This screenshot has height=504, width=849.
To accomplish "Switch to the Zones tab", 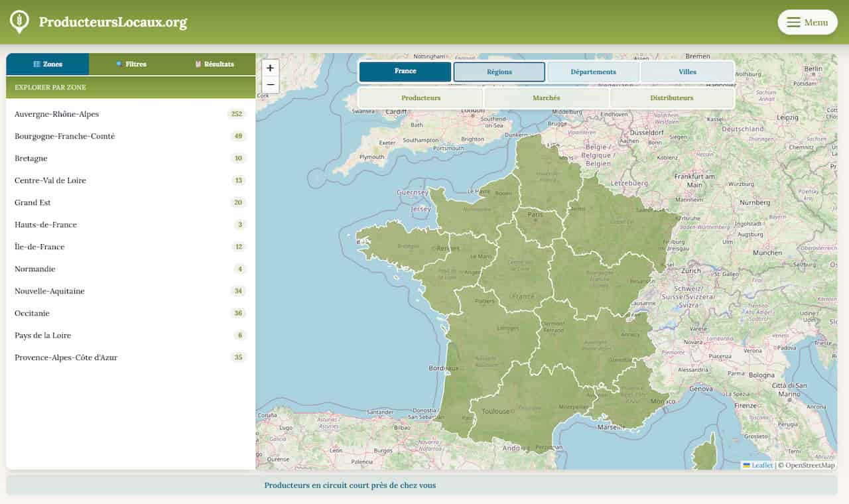I will [48, 64].
